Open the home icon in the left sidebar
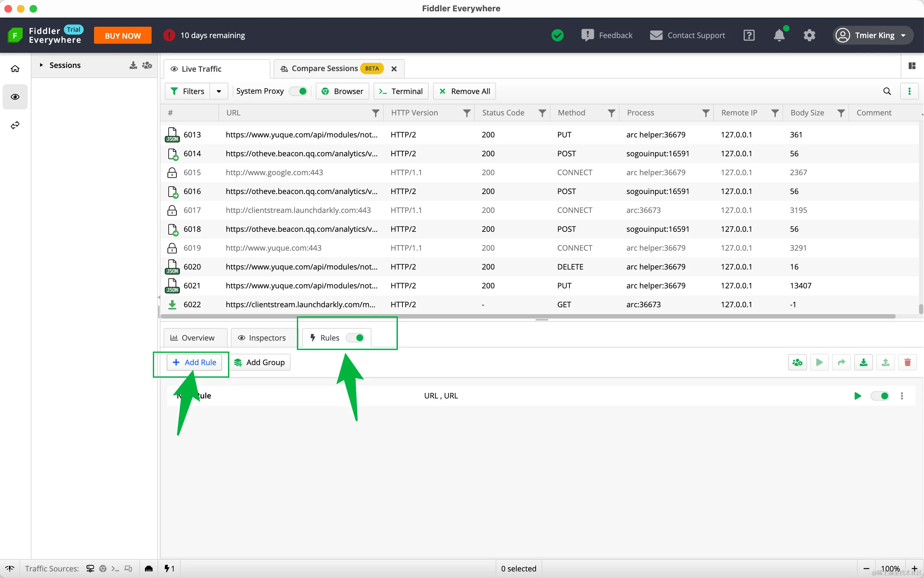Screen dimensions: 924x578 tap(15, 69)
